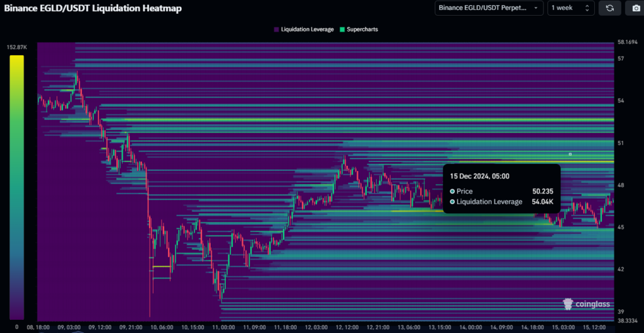Viewport: 644px width, 333px height.
Task: Click the 54 price axis label
Action: coord(621,101)
